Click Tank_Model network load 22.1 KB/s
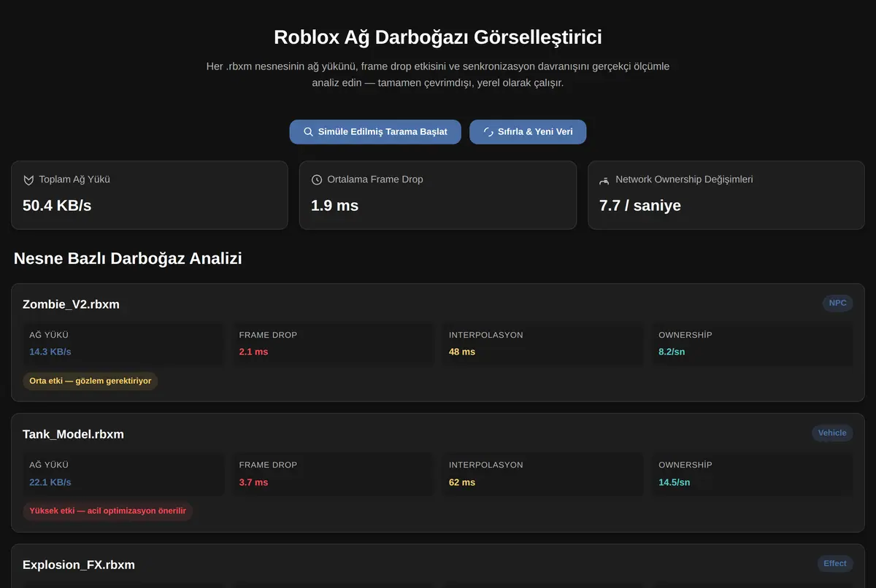876x588 pixels. pos(50,482)
